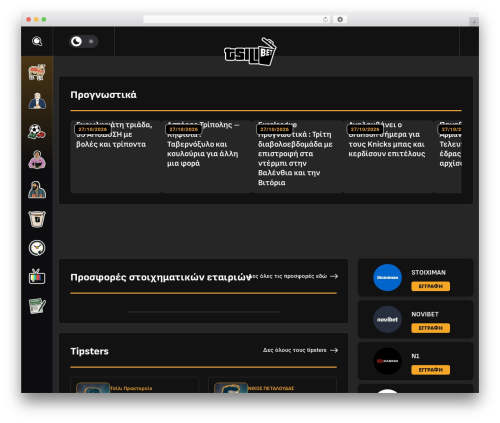Open prediction card about Ταβερνόξυλο και κουλούρια

click(x=207, y=156)
